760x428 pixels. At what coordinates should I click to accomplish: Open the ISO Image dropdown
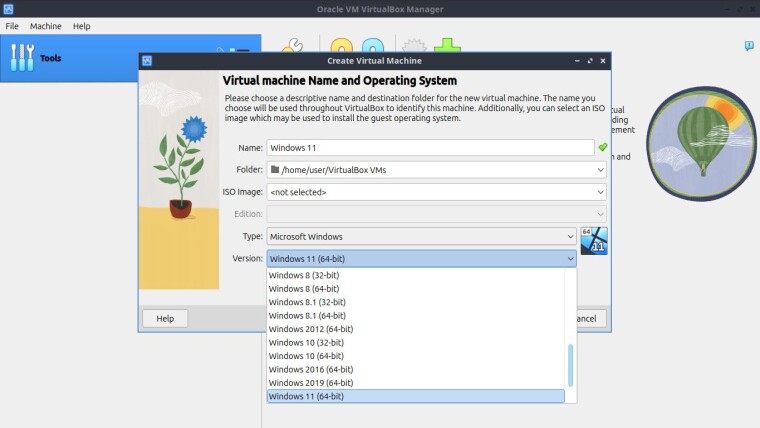436,192
